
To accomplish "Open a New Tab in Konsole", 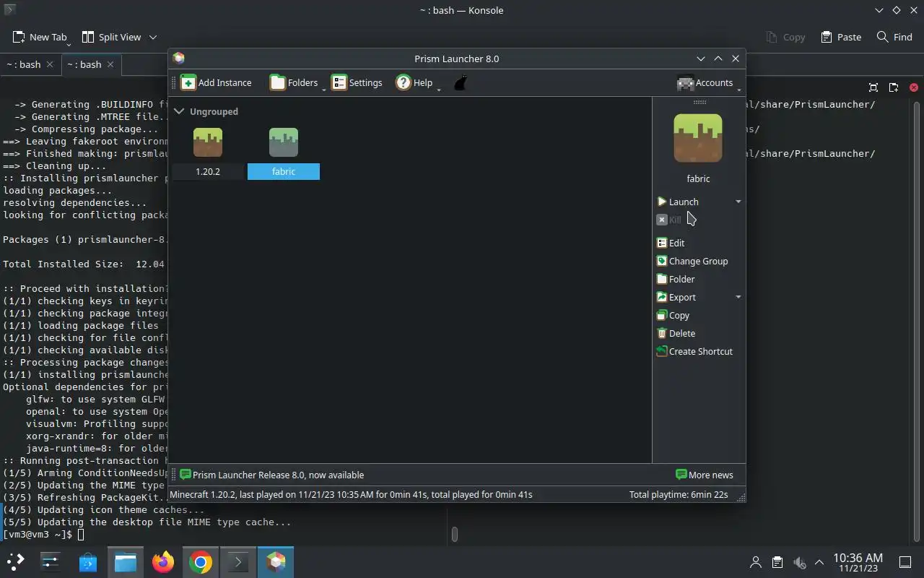I will pyautogui.click(x=40, y=37).
